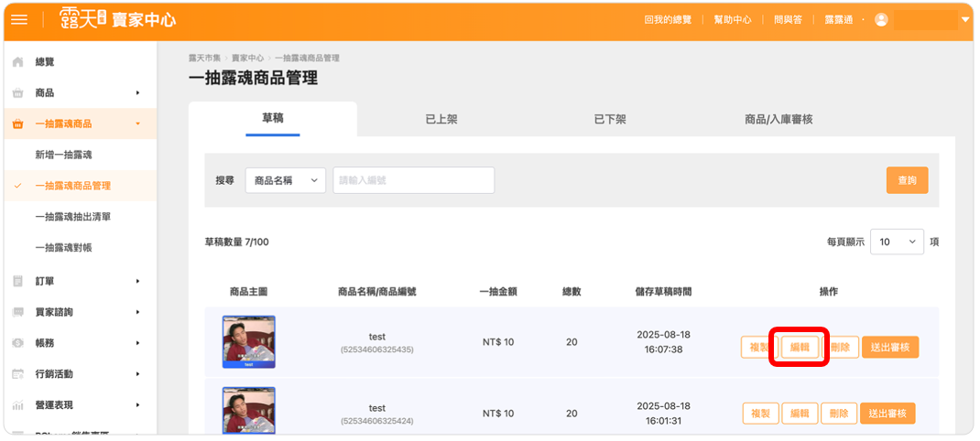This screenshot has height=441, width=980.
Task: Click the 買家諮詢 chat bubble icon
Action: coord(17,312)
